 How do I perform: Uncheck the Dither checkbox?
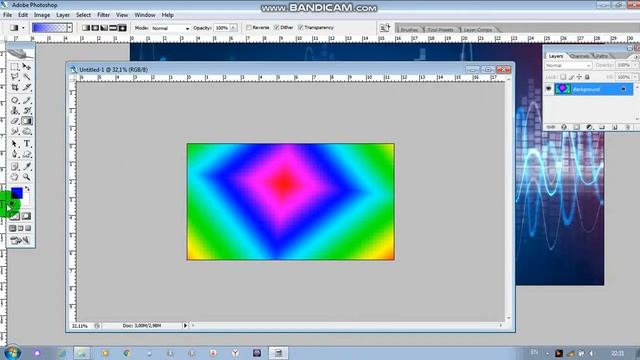click(x=276, y=28)
